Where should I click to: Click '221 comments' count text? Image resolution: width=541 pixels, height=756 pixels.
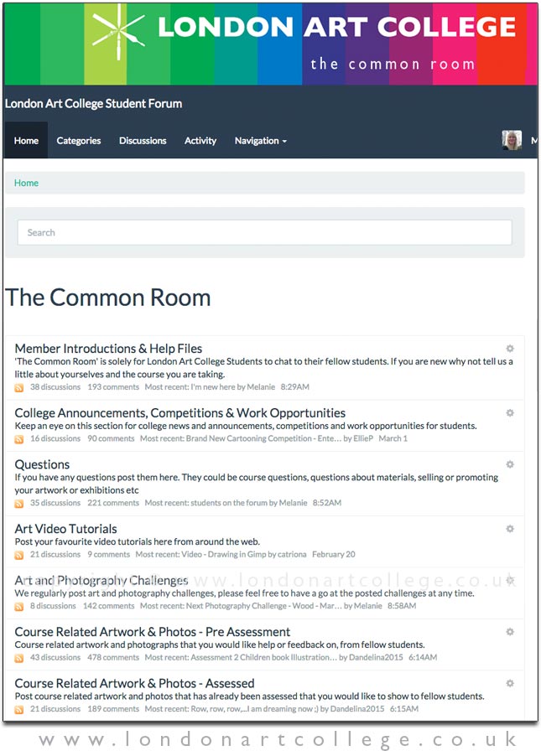coord(113,502)
